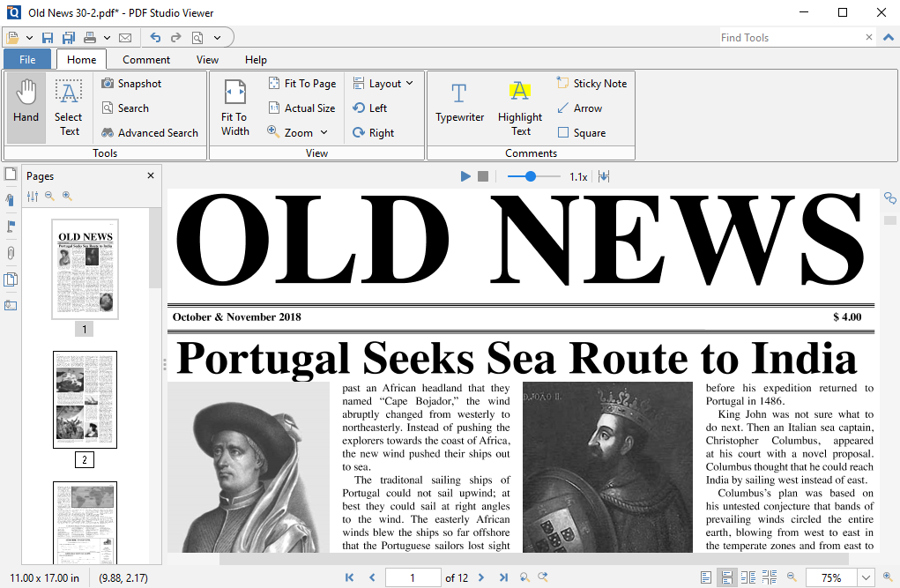Image resolution: width=900 pixels, height=588 pixels.
Task: Open the View ribbon tab
Action: (207, 59)
